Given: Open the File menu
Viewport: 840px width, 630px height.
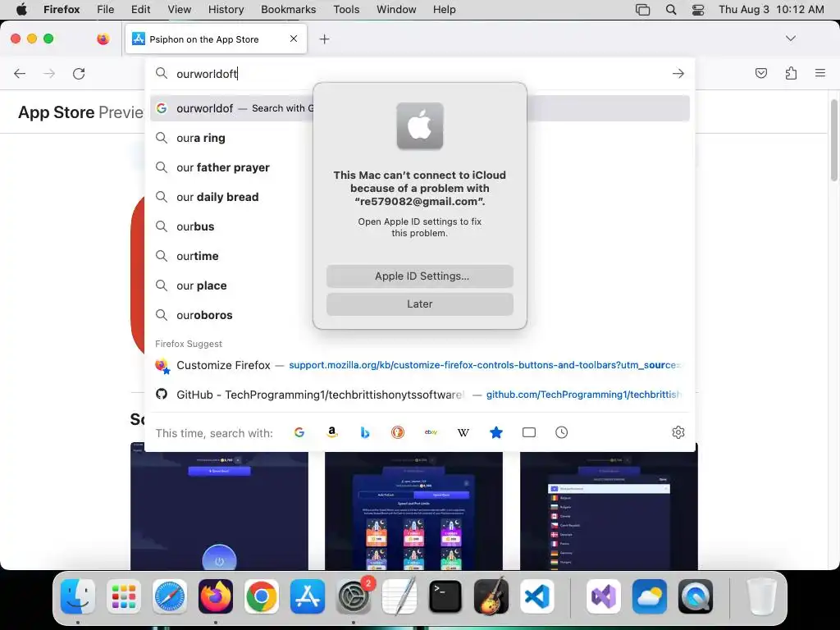Looking at the screenshot, I should [106, 9].
